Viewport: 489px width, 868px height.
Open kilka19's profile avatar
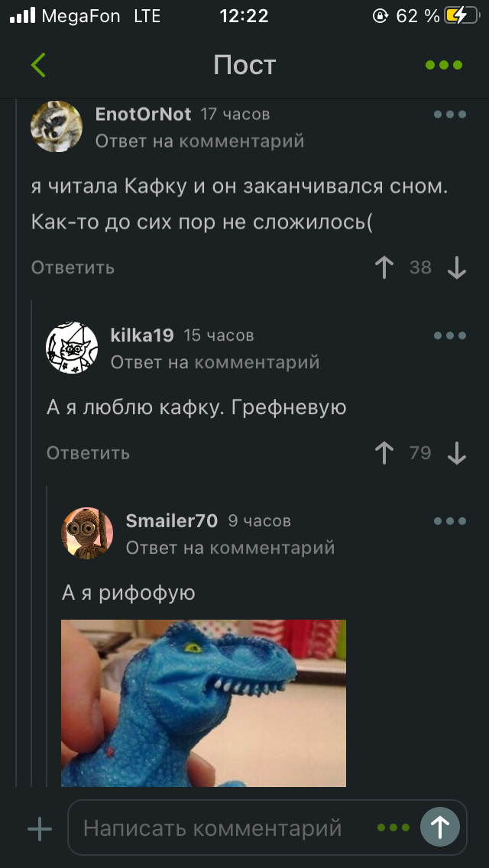click(x=72, y=347)
